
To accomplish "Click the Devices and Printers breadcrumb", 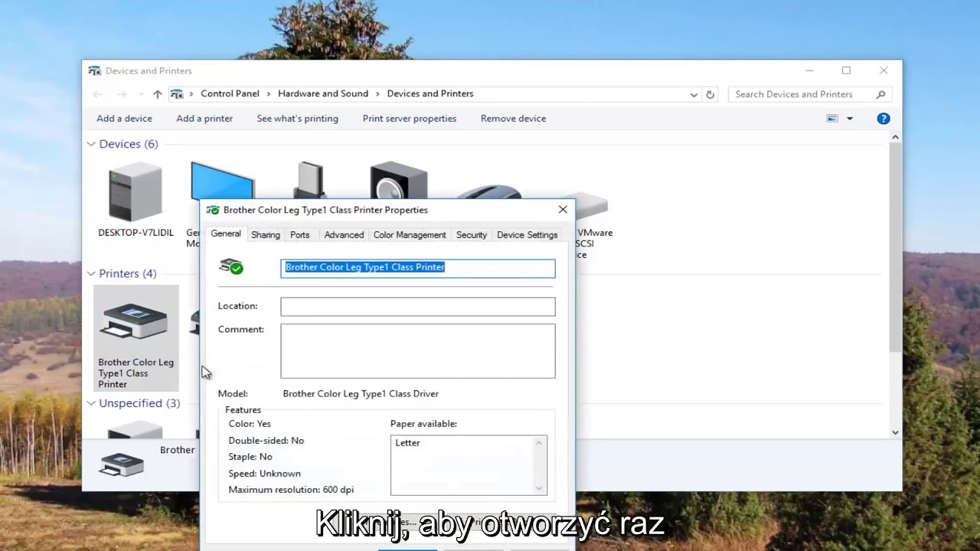I will click(430, 93).
